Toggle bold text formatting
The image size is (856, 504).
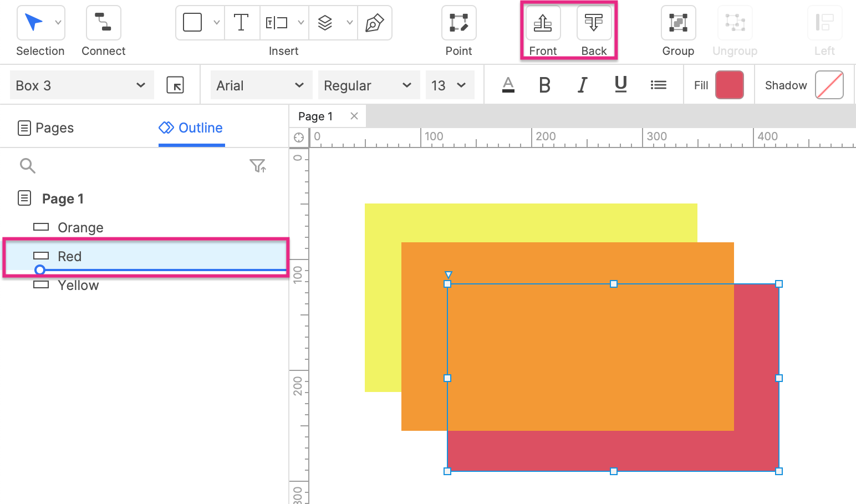(544, 85)
